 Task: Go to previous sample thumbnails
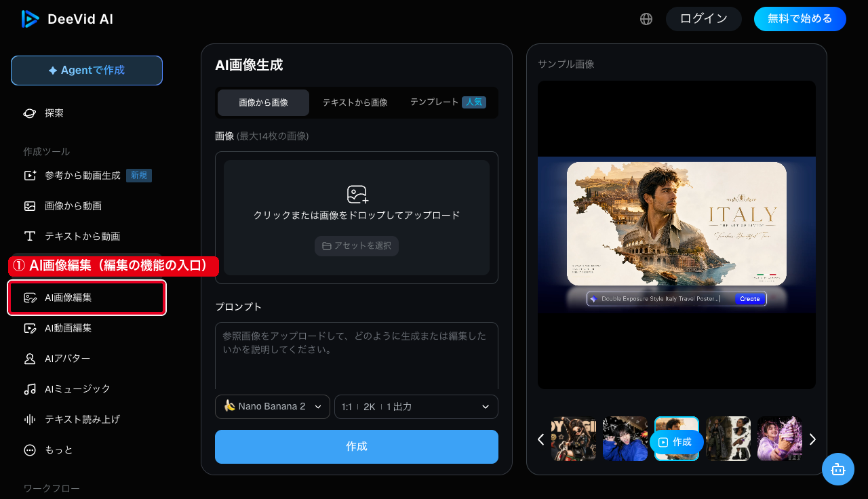point(540,439)
